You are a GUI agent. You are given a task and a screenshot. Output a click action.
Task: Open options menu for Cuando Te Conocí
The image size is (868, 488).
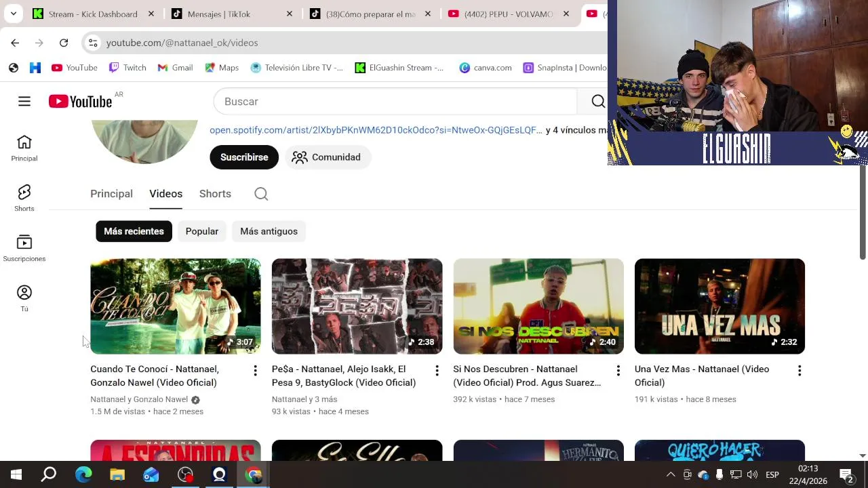[255, 371]
